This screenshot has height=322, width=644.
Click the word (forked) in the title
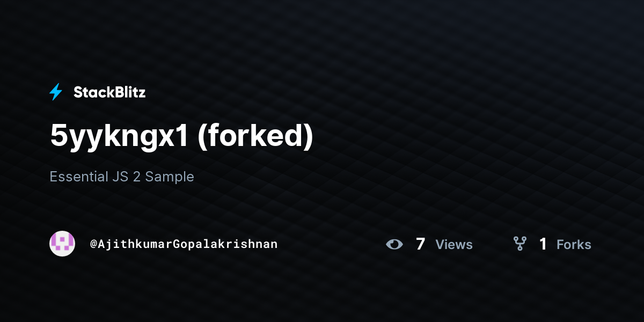(255, 136)
